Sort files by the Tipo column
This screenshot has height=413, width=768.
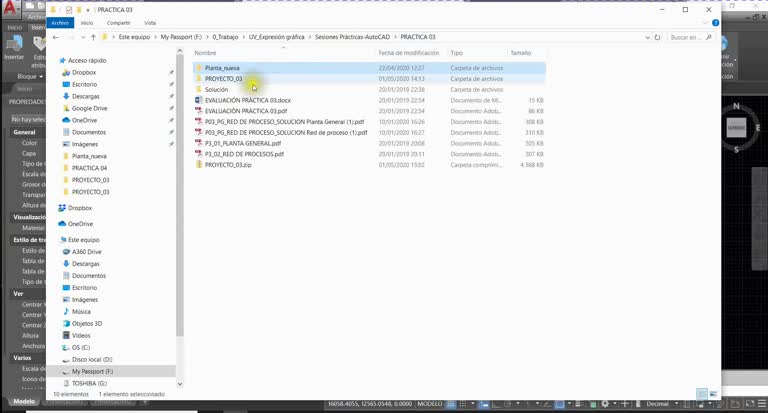(456, 53)
